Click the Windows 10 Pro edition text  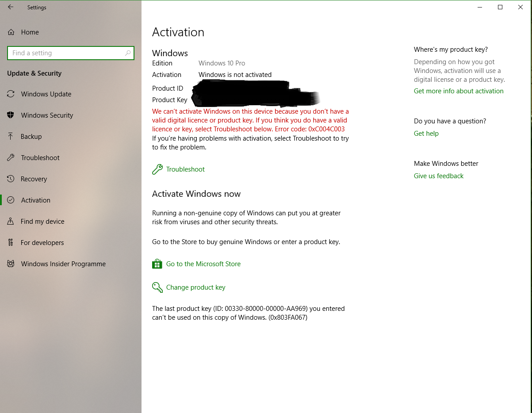222,63
